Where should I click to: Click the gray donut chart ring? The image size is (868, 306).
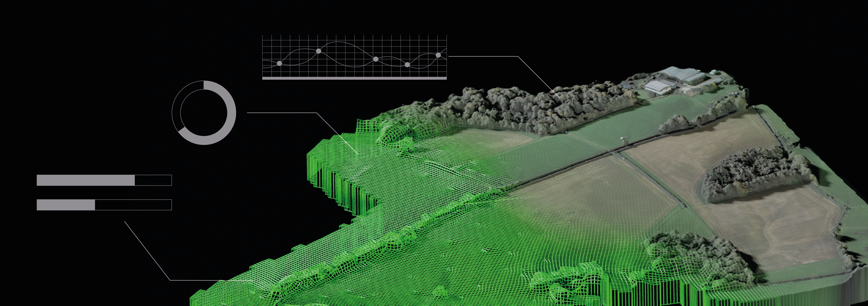tap(204, 113)
